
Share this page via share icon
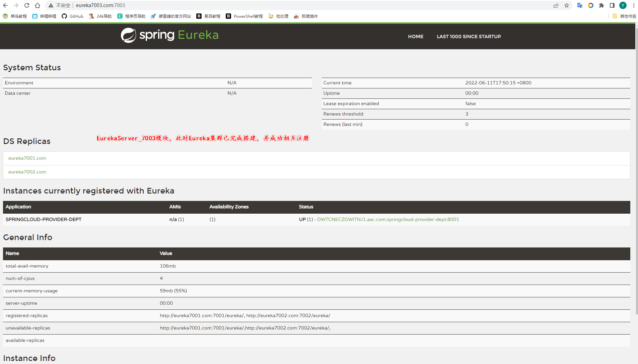[x=556, y=5]
